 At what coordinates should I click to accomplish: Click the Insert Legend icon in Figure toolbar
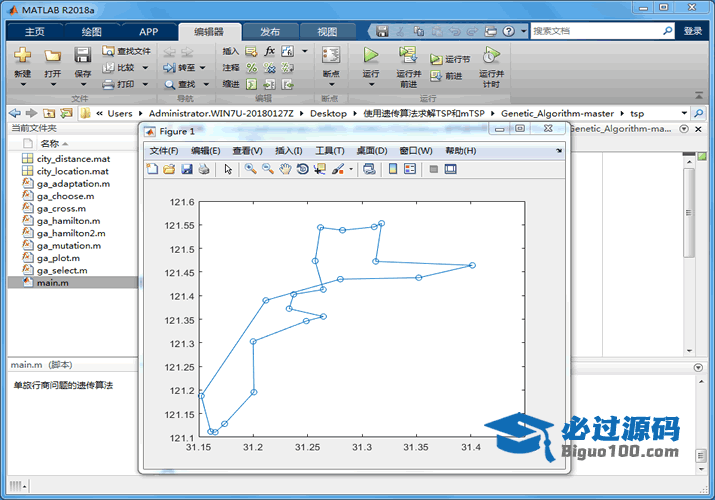(409, 169)
